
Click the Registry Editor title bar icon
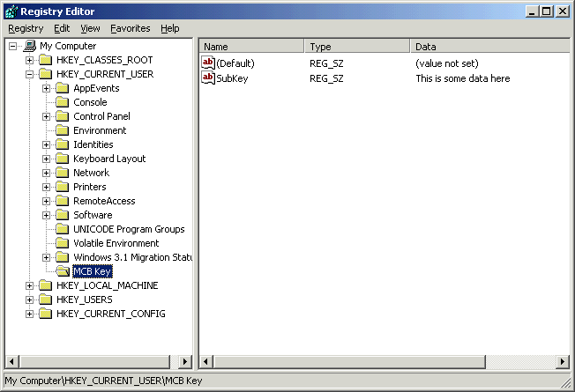coord(11,11)
